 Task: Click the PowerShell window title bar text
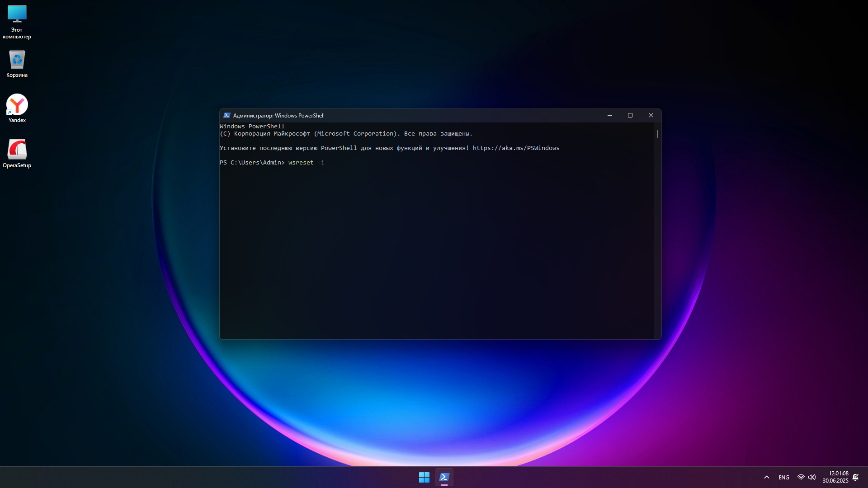tap(278, 116)
